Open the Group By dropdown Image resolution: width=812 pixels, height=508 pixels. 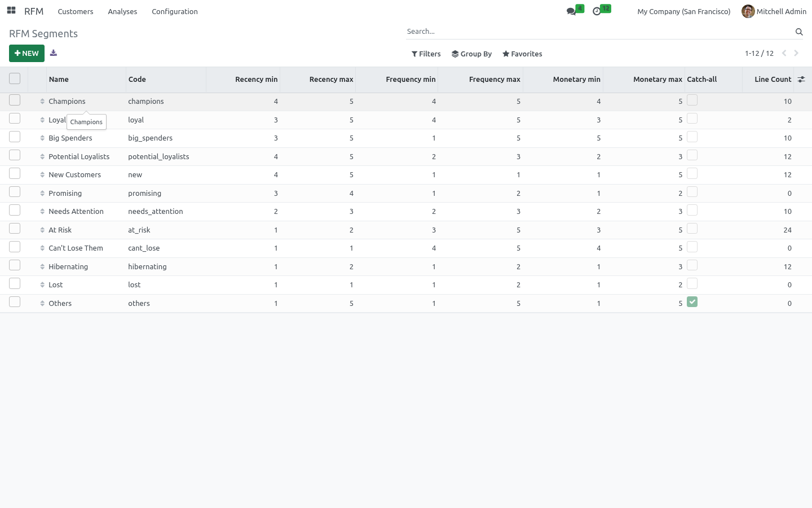pyautogui.click(x=472, y=54)
